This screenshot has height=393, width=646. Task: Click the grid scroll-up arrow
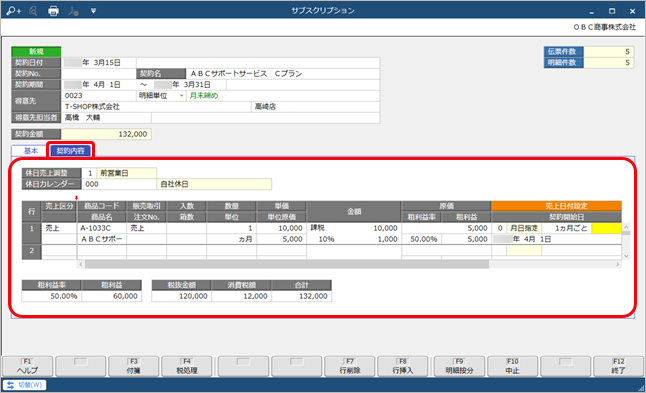pos(626,227)
